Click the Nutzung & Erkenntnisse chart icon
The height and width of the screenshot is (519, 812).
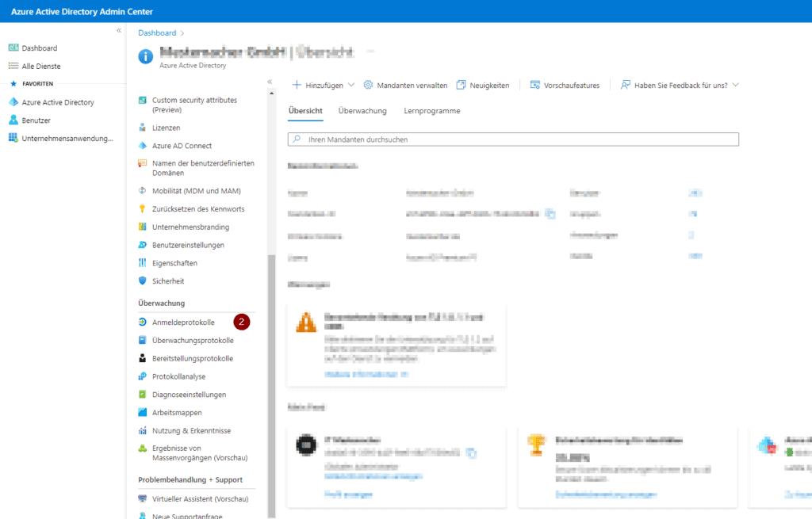coord(143,430)
